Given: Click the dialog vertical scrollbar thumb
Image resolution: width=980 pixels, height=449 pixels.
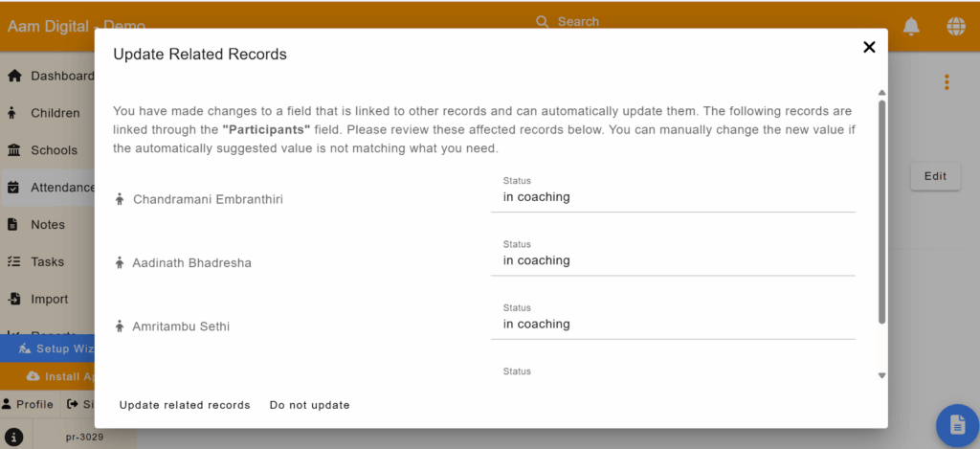Looking at the screenshot, I should (x=881, y=212).
